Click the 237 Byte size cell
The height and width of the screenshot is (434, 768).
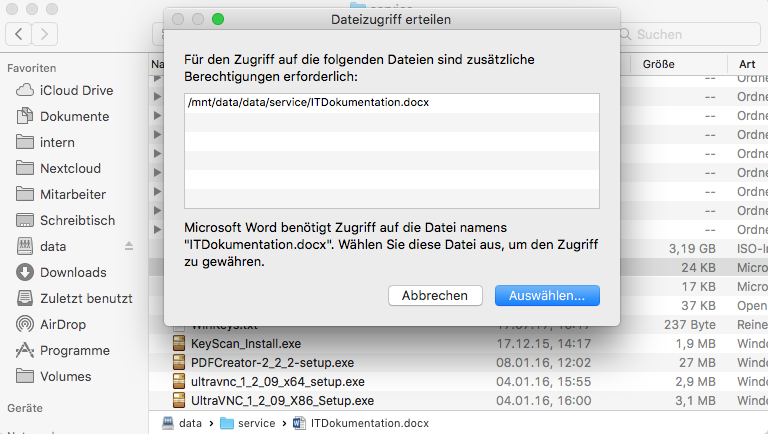point(690,324)
